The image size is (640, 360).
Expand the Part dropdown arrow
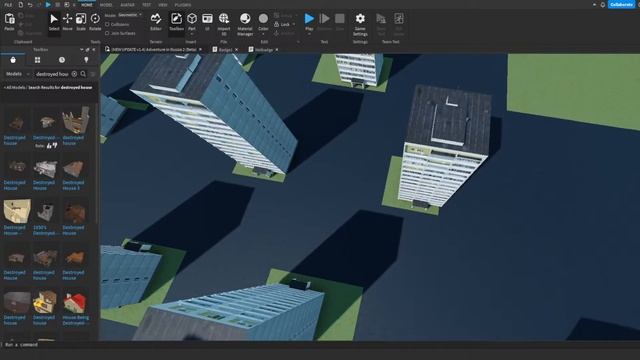(x=192, y=34)
